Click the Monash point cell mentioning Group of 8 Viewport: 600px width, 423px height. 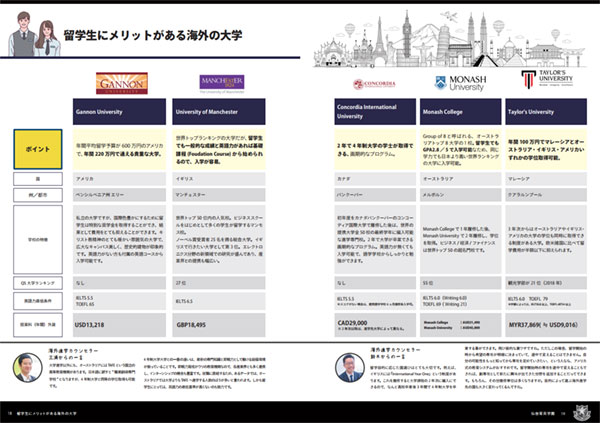(461, 149)
